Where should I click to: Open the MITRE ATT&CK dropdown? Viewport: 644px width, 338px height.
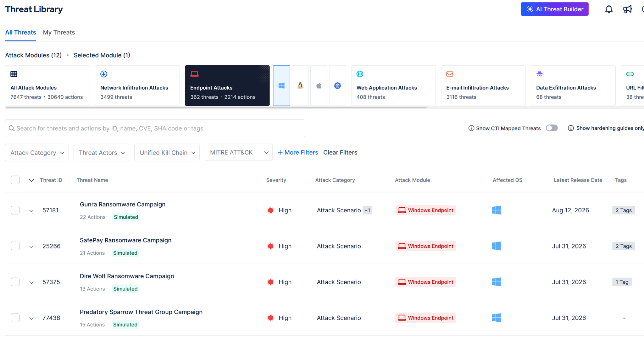(239, 152)
